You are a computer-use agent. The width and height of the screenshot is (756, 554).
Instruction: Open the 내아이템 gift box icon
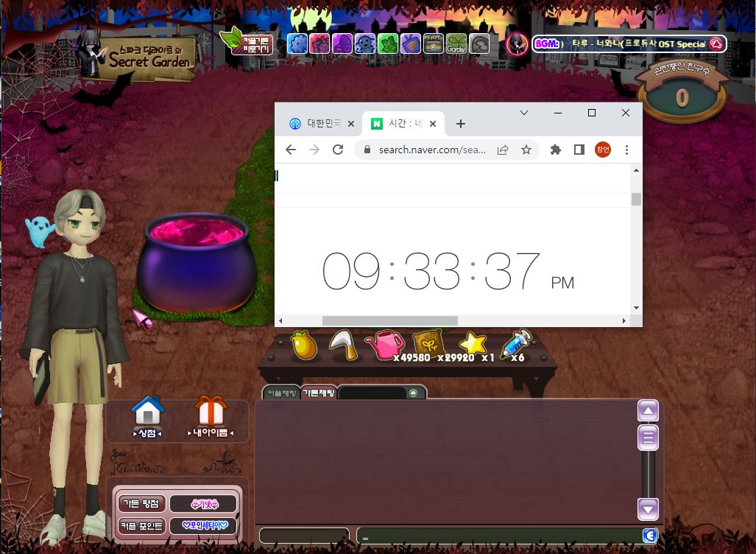[x=211, y=416]
